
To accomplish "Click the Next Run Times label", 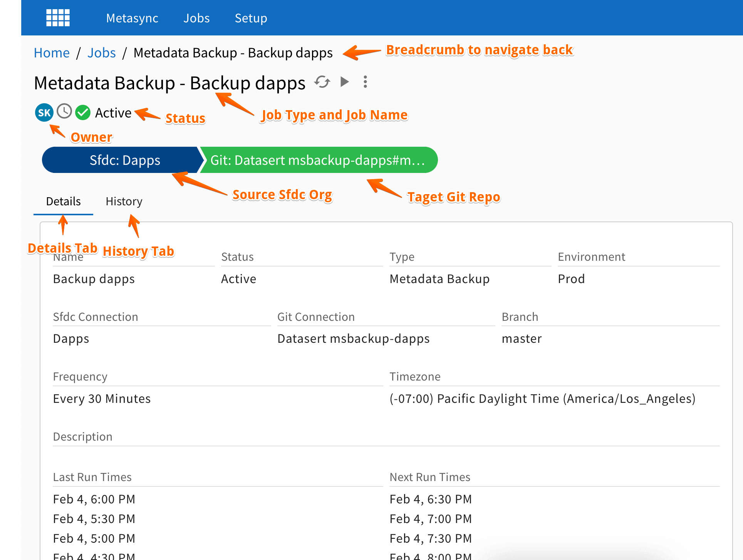I will 430,477.
